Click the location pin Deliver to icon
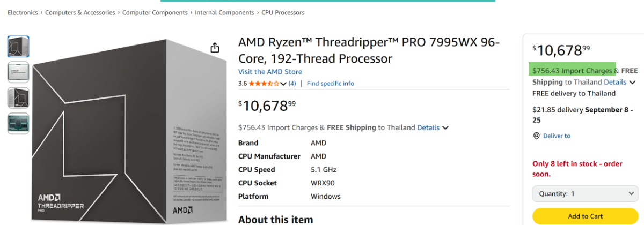The width and height of the screenshot is (644, 225). coord(536,136)
